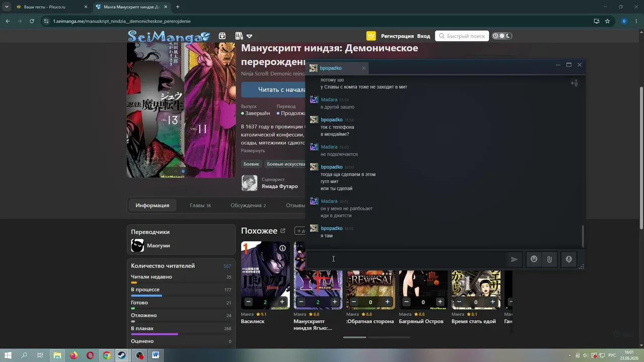
Task: Click the Вход login link
Action: [x=424, y=36]
